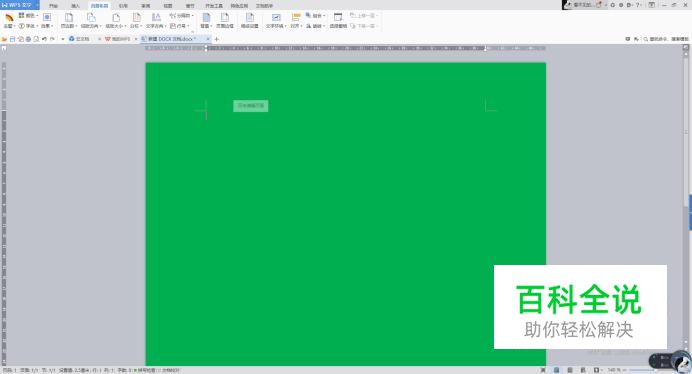Viewport: 692px width, 374px height.
Task: Click the left indent marker on horizontal ruler
Action: pyautogui.click(x=206, y=48)
